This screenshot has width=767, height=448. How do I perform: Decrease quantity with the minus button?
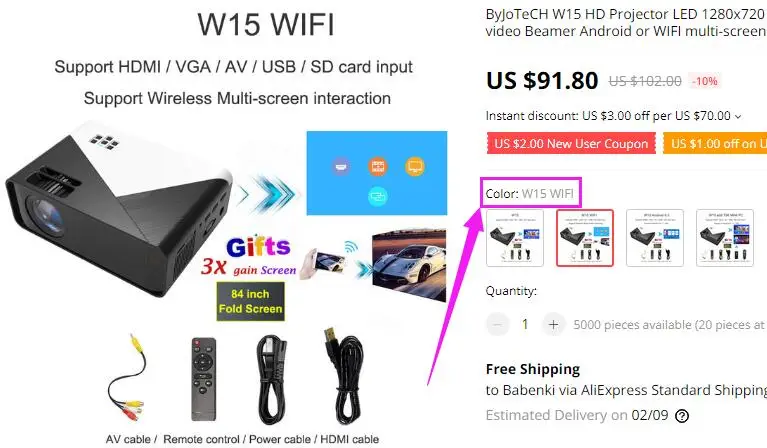point(497,324)
